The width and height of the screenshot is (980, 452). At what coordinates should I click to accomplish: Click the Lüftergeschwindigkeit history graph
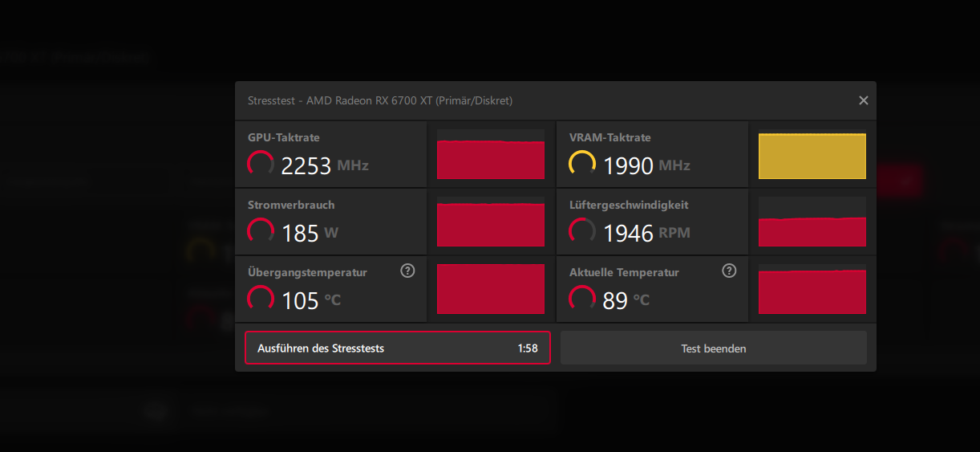(812, 222)
